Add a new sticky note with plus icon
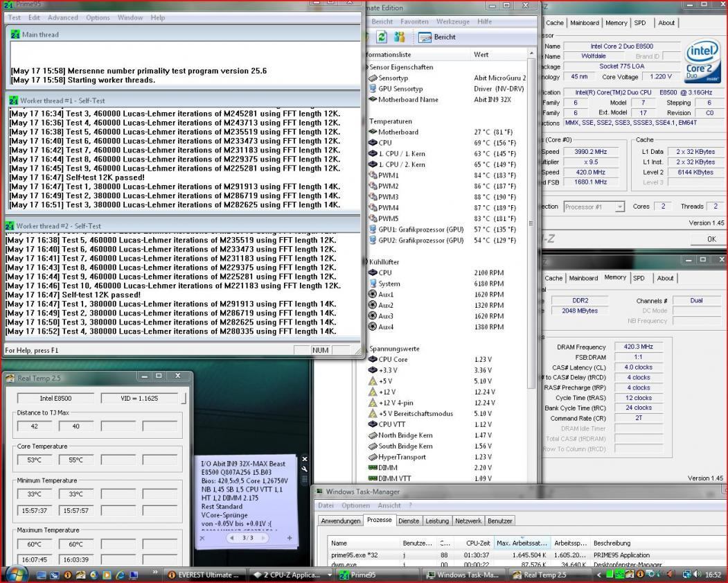This screenshot has width=728, height=583. (290, 538)
